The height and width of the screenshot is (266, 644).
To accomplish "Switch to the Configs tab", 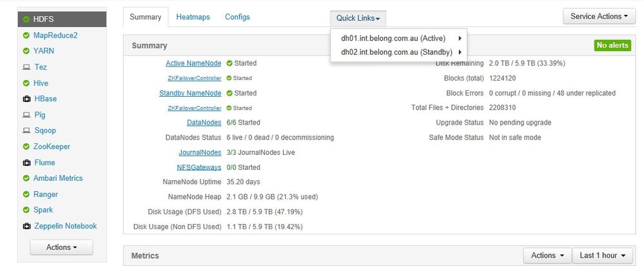I will click(x=237, y=17).
